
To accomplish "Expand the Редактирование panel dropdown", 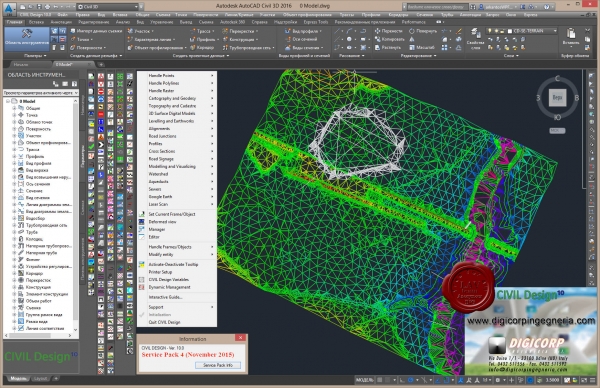I will coord(418,55).
